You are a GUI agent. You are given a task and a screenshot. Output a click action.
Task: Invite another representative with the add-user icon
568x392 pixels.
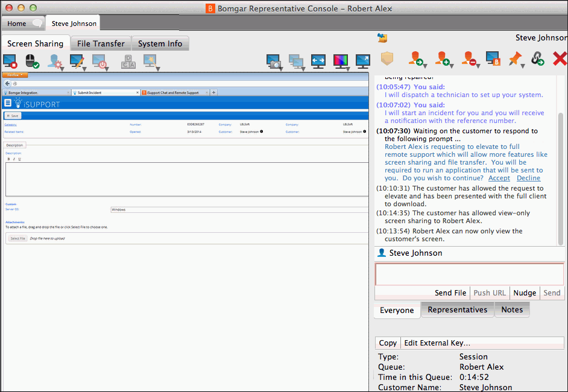[441, 60]
